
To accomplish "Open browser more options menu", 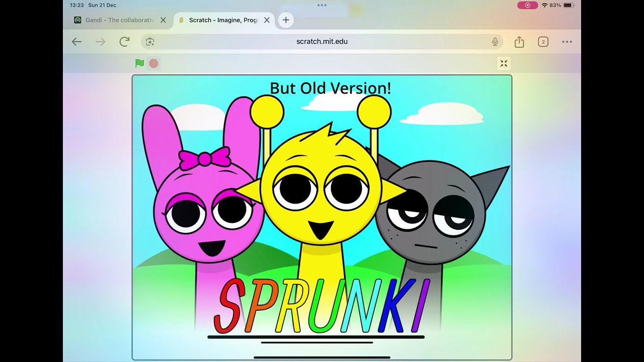I will (567, 42).
